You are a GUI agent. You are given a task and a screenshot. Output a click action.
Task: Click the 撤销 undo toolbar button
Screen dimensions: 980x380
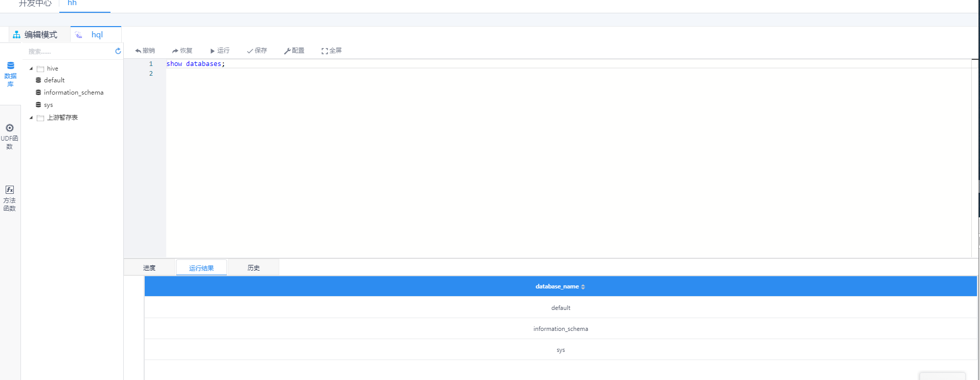click(145, 51)
